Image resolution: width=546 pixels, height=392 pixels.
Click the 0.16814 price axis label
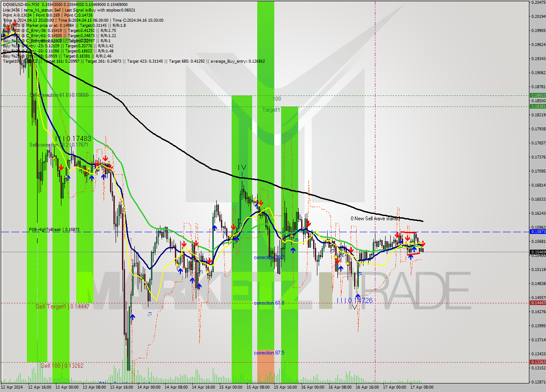(538, 185)
